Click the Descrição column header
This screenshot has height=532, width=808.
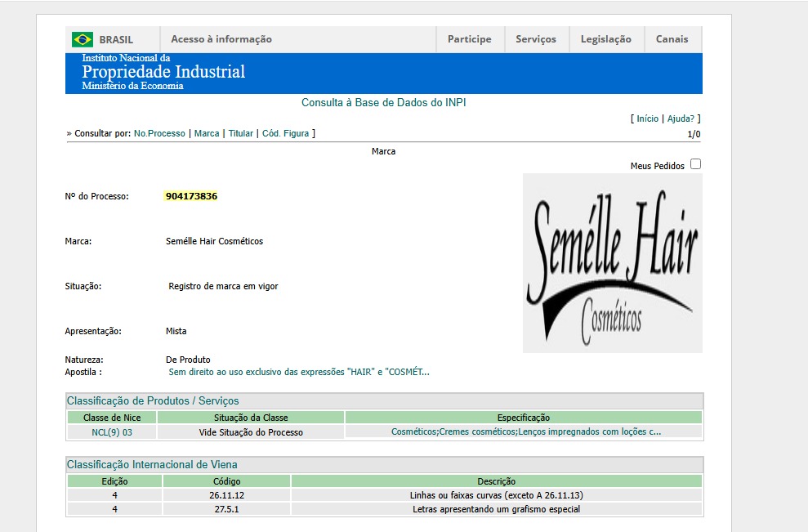tap(496, 481)
